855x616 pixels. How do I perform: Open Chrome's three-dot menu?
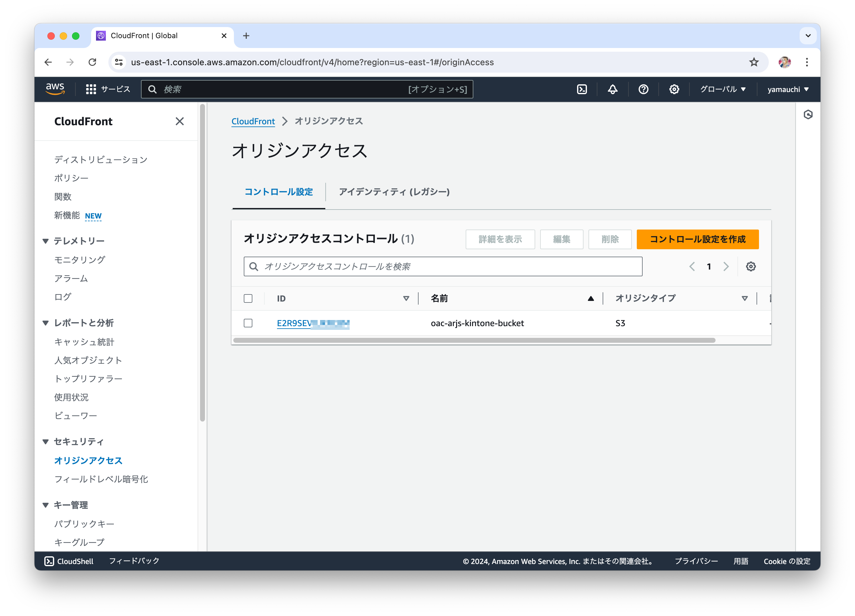[807, 62]
